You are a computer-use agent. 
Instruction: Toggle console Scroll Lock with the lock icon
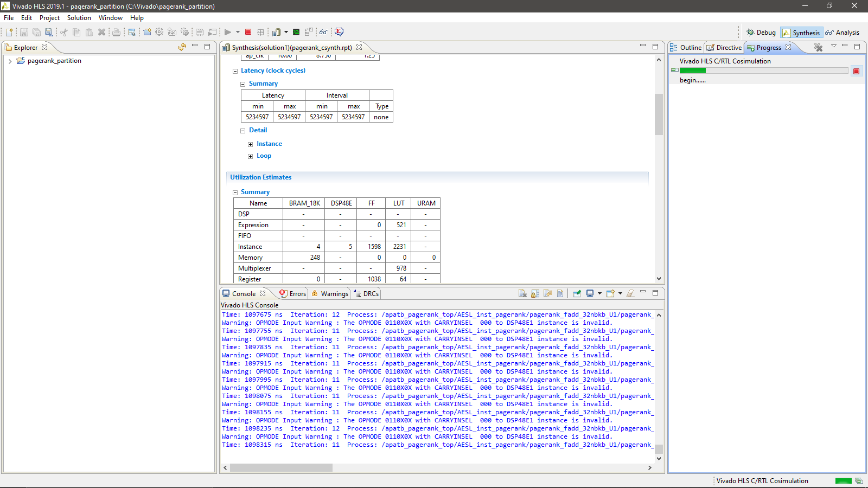[x=535, y=293]
